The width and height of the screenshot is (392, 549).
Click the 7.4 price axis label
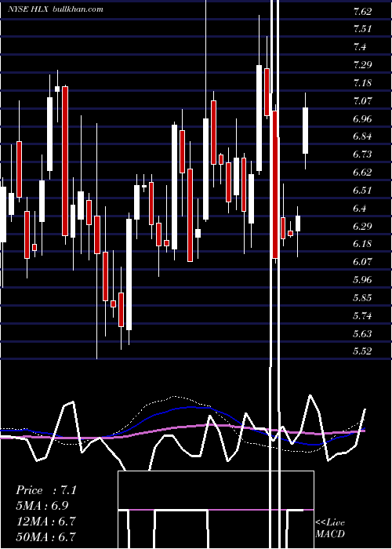click(360, 46)
